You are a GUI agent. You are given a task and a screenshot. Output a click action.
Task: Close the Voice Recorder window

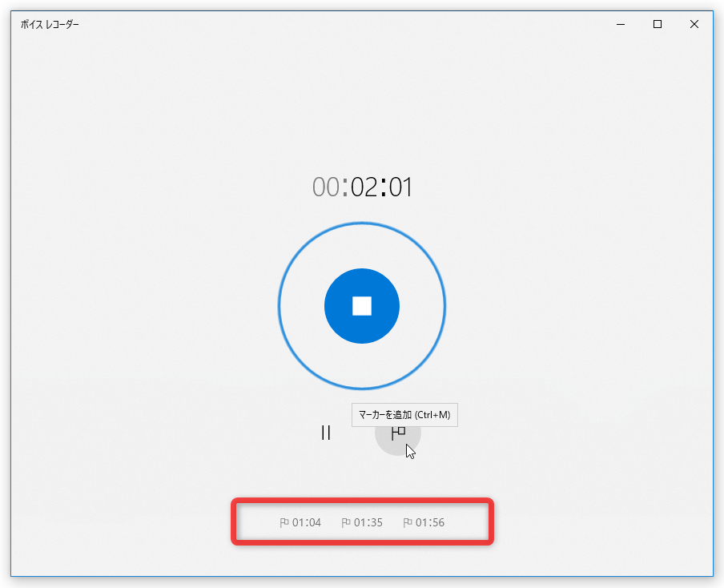pyautogui.click(x=694, y=24)
